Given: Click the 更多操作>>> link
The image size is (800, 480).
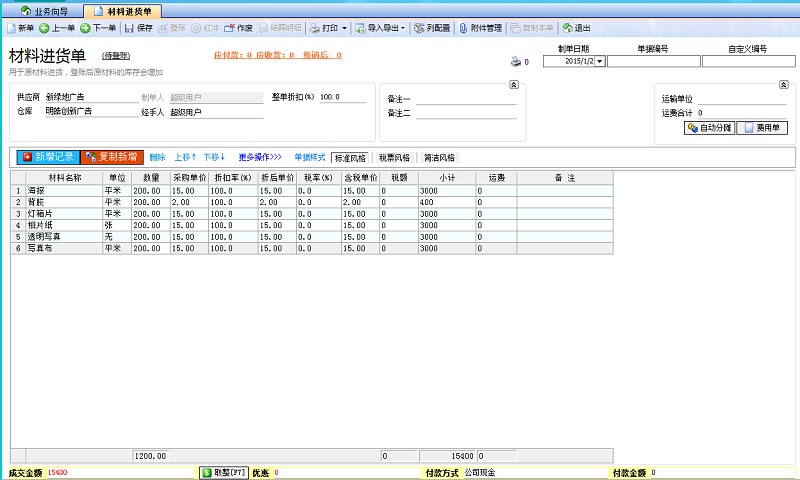Looking at the screenshot, I should (259, 157).
